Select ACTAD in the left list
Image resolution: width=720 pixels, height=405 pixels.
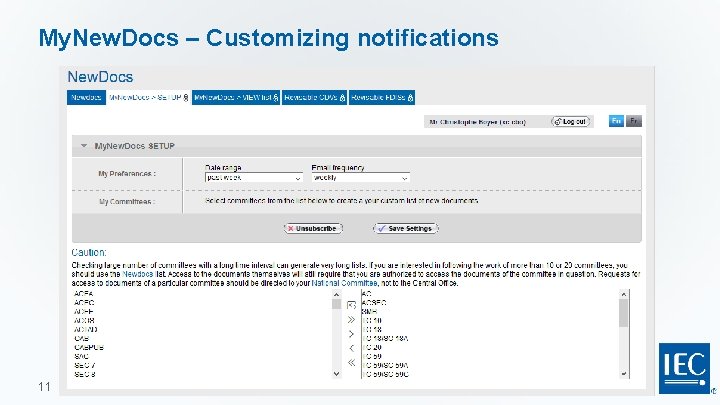86,330
